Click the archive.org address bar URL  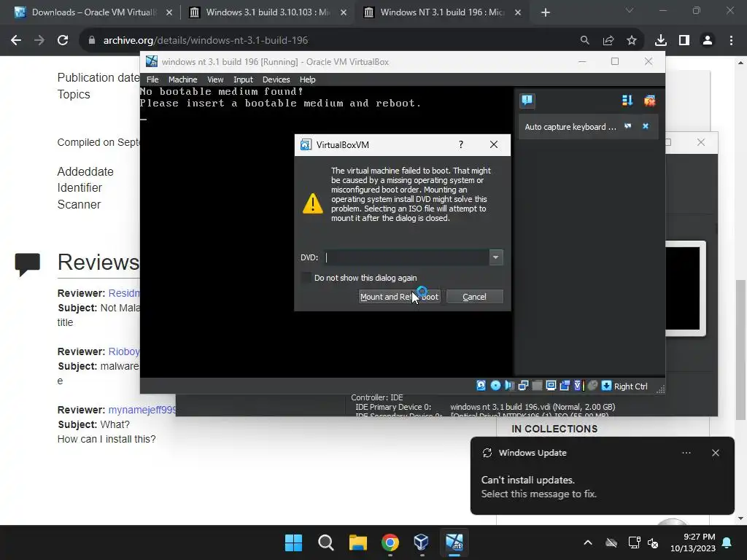[x=205, y=41]
